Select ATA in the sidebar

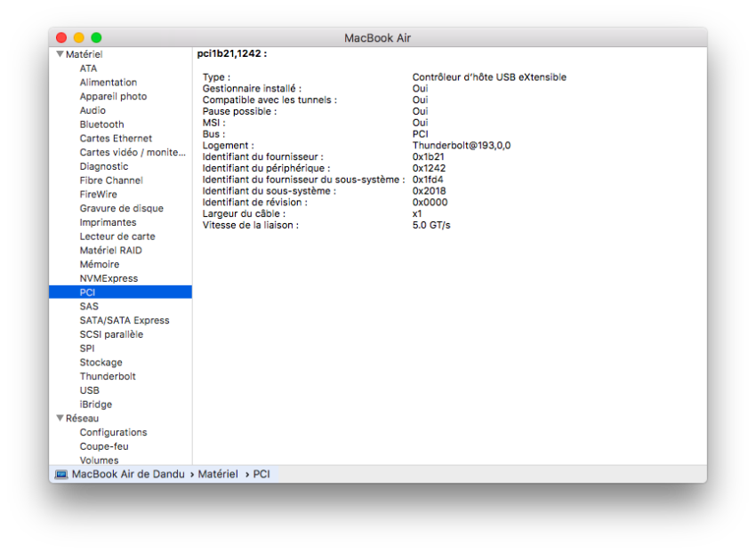pos(88,68)
